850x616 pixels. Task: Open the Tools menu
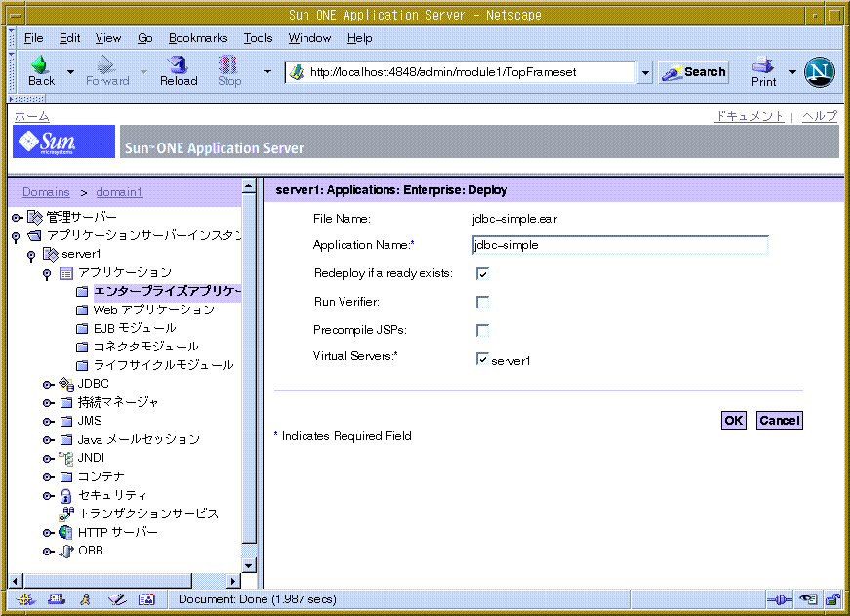[x=258, y=38]
